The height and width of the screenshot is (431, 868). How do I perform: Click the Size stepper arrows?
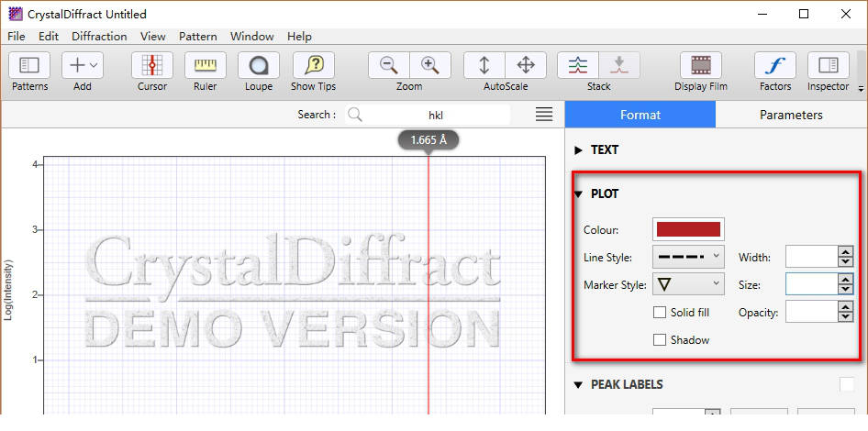click(x=845, y=284)
